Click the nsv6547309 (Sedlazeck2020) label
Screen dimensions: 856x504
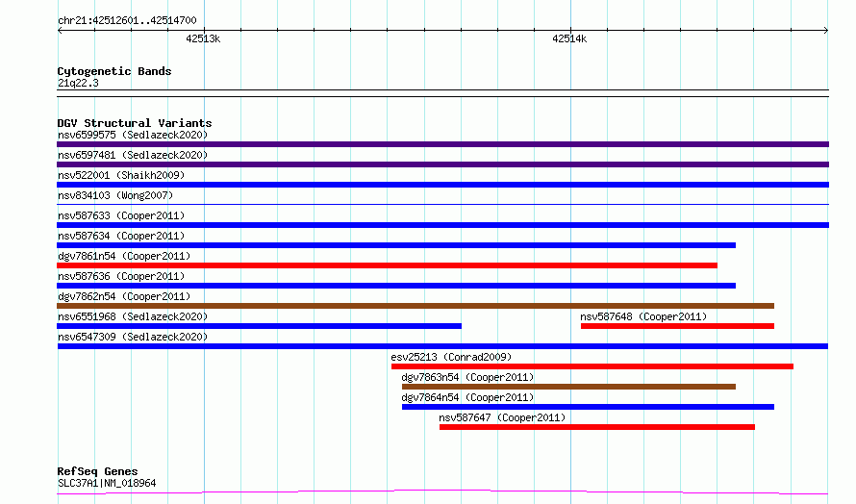133,337
